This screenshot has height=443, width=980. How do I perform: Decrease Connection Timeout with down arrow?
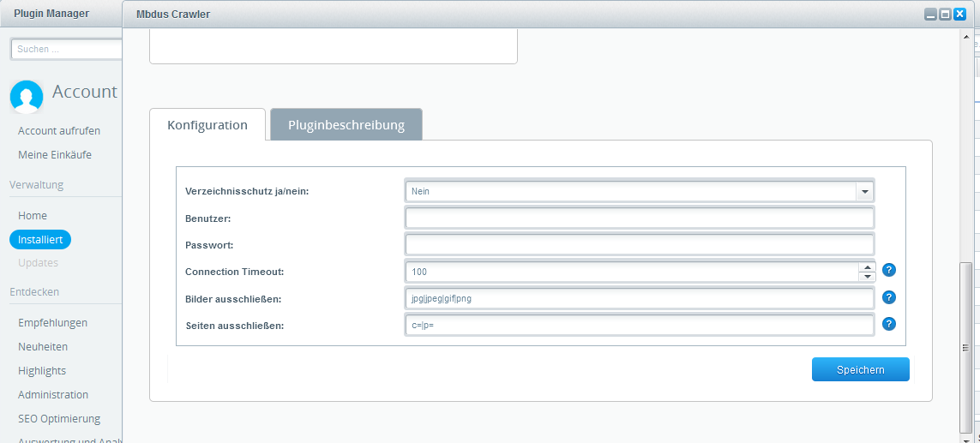[867, 277]
